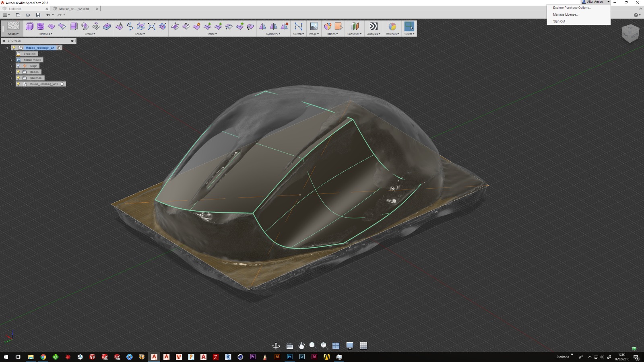This screenshot has width=644, height=362.
Task: Click the Save disk icon
Action: [x=38, y=15]
